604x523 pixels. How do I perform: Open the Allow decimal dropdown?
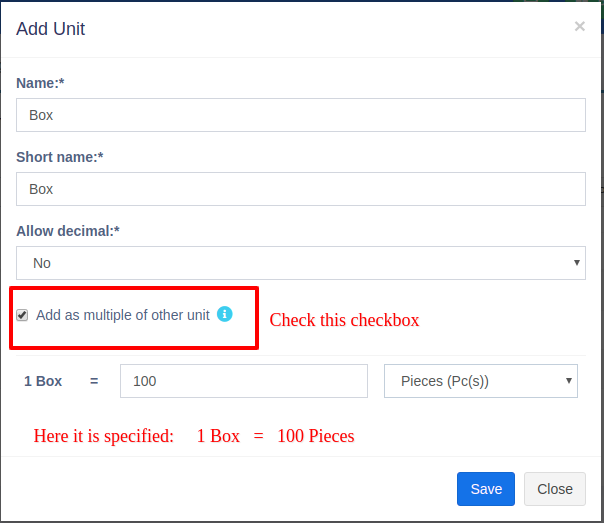[x=300, y=263]
